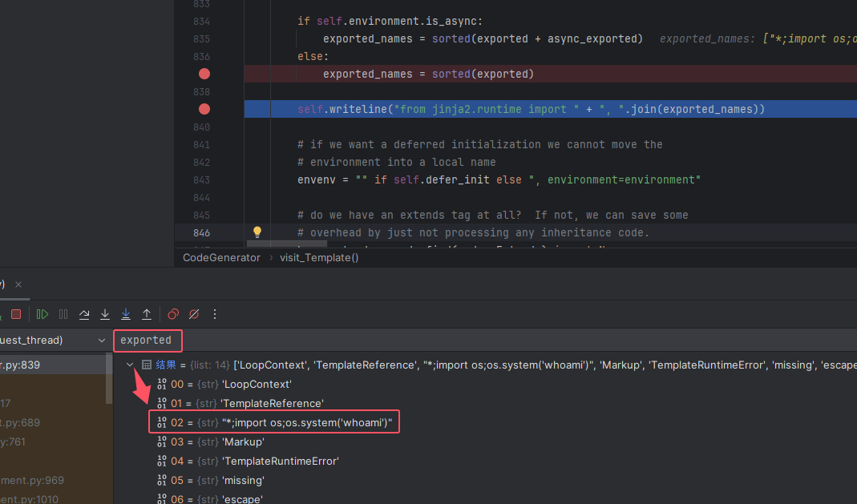Click visit_Template() in the breadcrumb bar
Image resolution: width=857 pixels, height=504 pixels.
pos(319,257)
